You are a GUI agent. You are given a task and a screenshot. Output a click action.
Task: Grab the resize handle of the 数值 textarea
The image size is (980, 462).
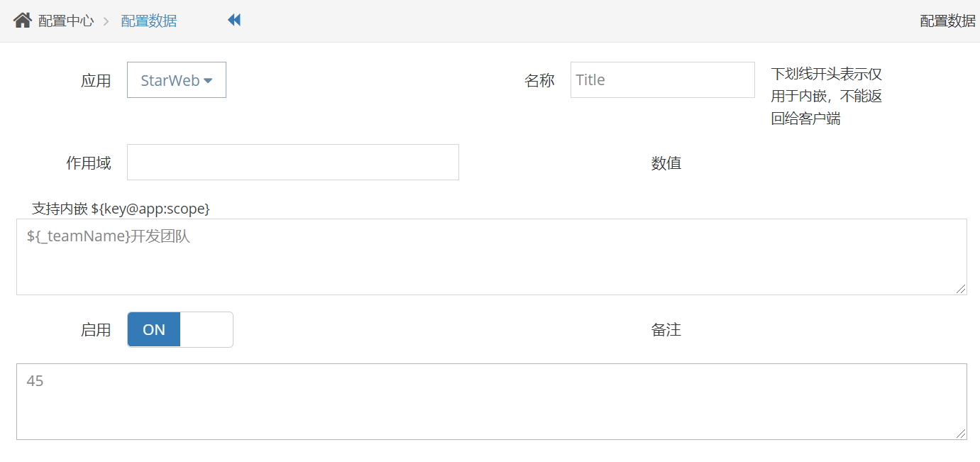pyautogui.click(x=961, y=289)
